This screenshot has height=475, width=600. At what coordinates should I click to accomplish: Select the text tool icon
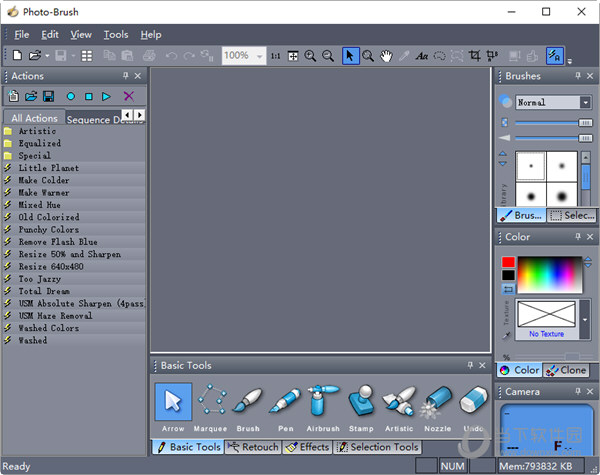pyautogui.click(x=422, y=56)
